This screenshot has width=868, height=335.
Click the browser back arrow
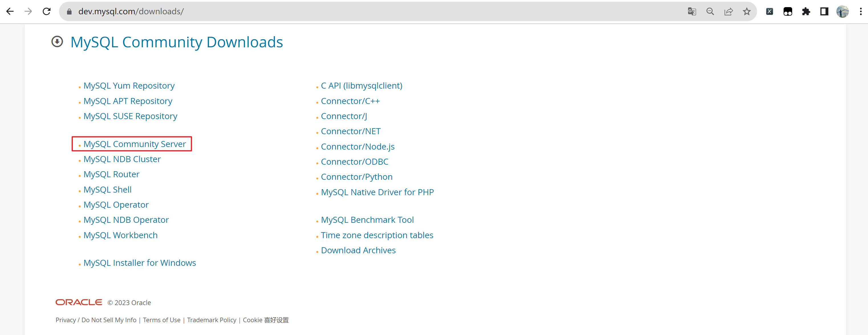pyautogui.click(x=10, y=11)
